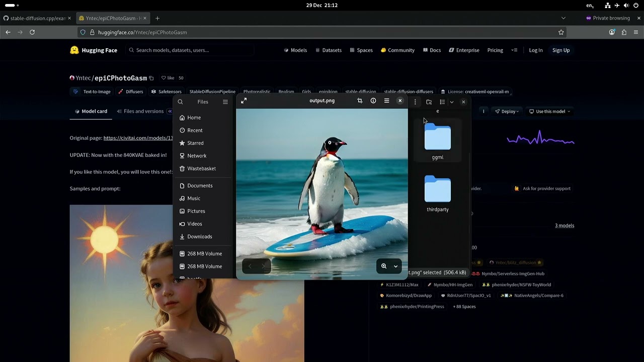Open the Files sidebar hamburger menu
This screenshot has height=362, width=644.
[225, 102]
